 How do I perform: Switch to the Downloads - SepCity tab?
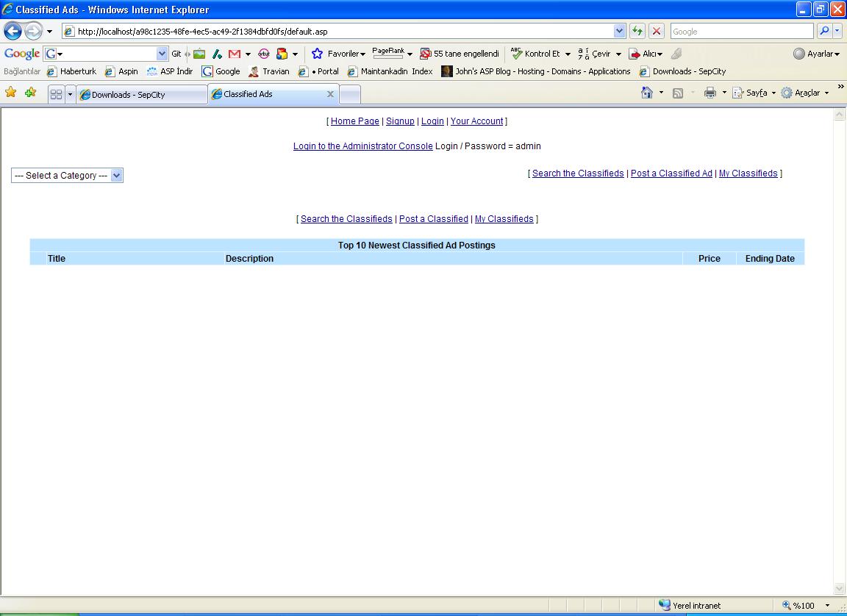(x=129, y=94)
